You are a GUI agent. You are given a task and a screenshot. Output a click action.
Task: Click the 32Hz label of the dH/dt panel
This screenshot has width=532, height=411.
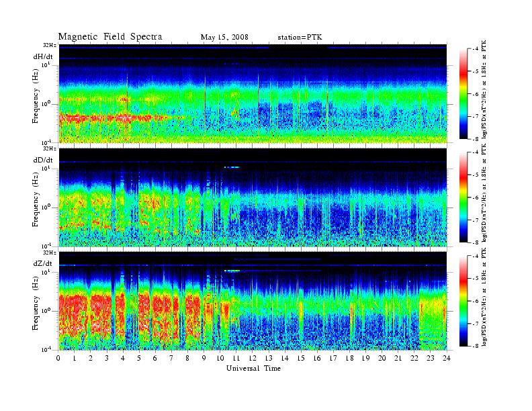tap(50, 45)
